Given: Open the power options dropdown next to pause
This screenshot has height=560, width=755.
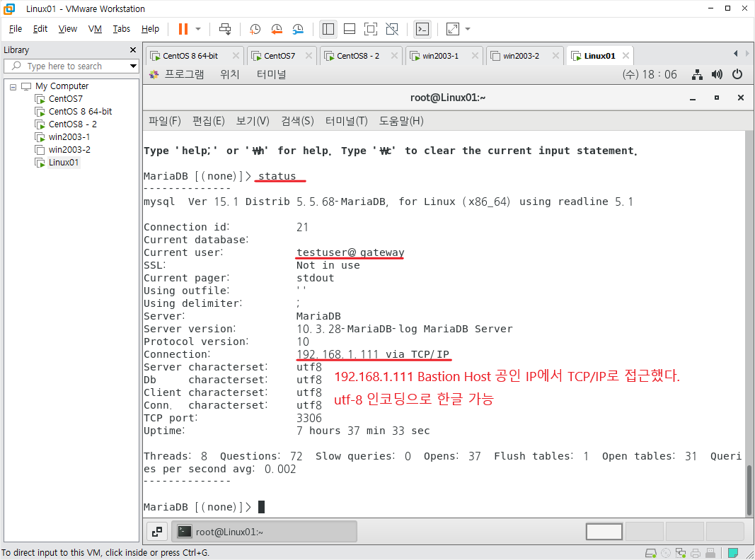Looking at the screenshot, I should [198, 29].
